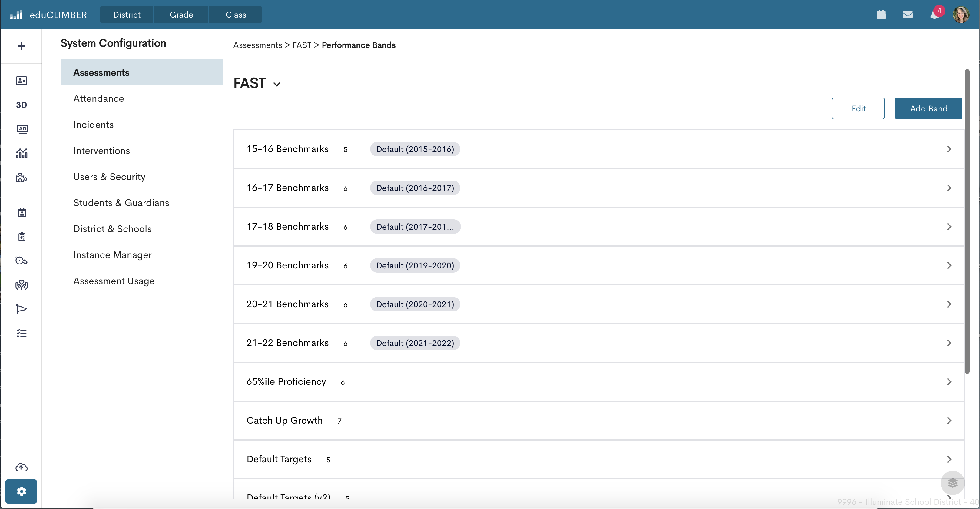Click the plus icon in the left sidebar
Viewport: 980px width, 509px height.
21,46
